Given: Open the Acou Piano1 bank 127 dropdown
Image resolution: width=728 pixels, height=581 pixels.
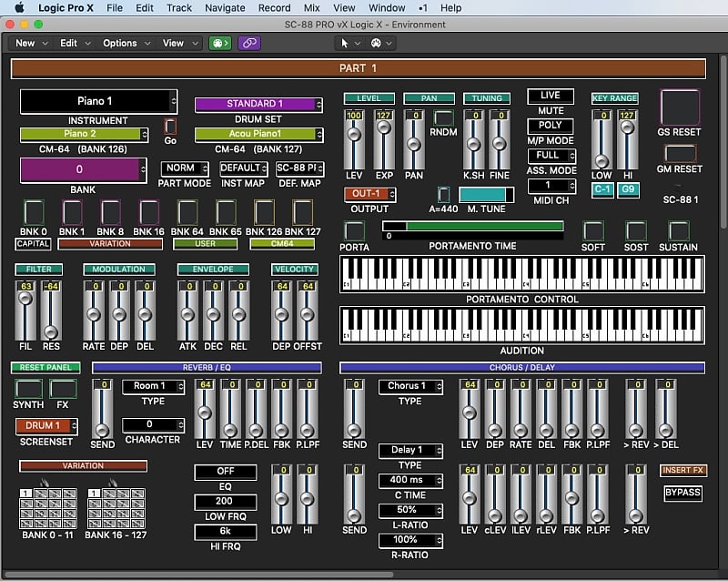Looking at the screenshot, I should point(258,135).
